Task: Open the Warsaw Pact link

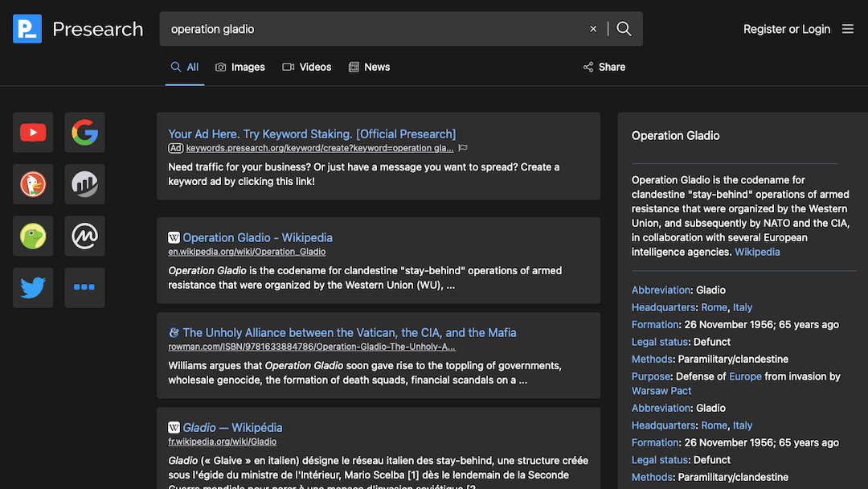Action: 661,391
